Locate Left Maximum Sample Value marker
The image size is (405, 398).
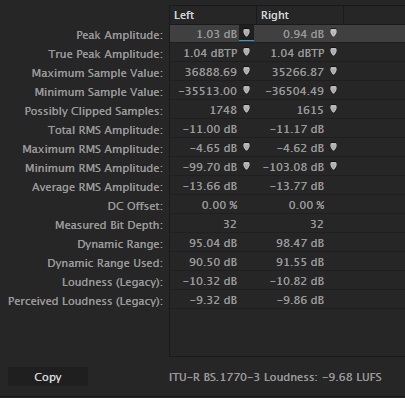pyautogui.click(x=246, y=71)
